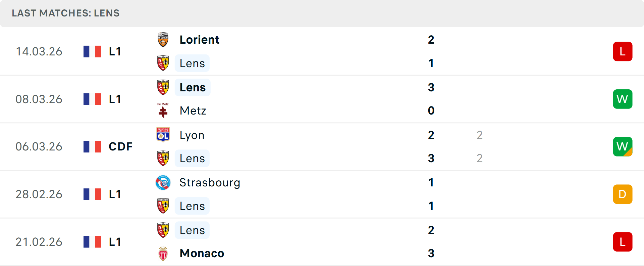Open the Lorient team name link
This screenshot has width=644, height=266.
tap(200, 40)
